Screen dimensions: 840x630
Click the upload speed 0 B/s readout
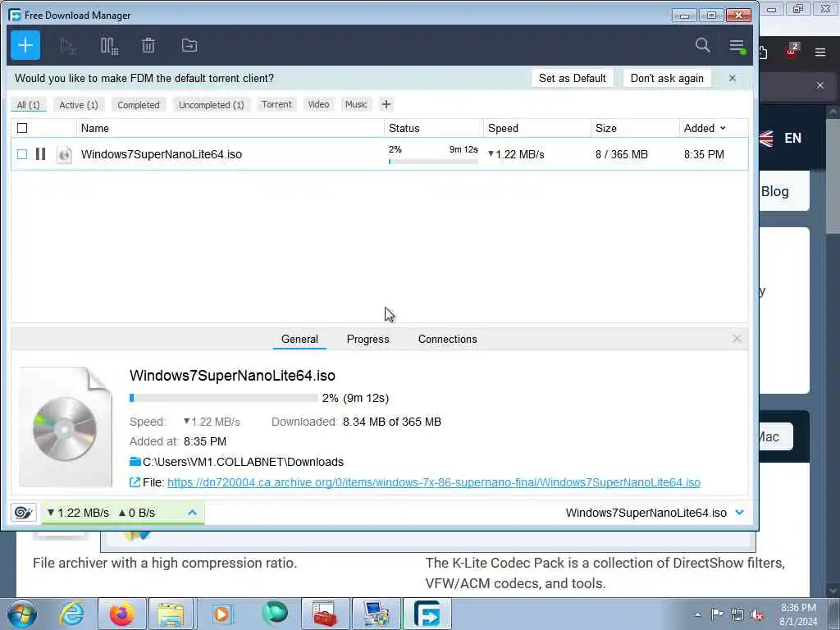pos(137,513)
